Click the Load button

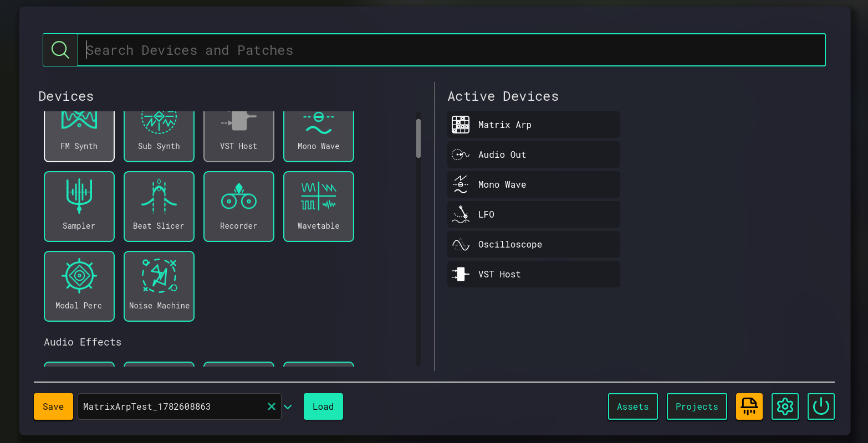pyautogui.click(x=323, y=406)
